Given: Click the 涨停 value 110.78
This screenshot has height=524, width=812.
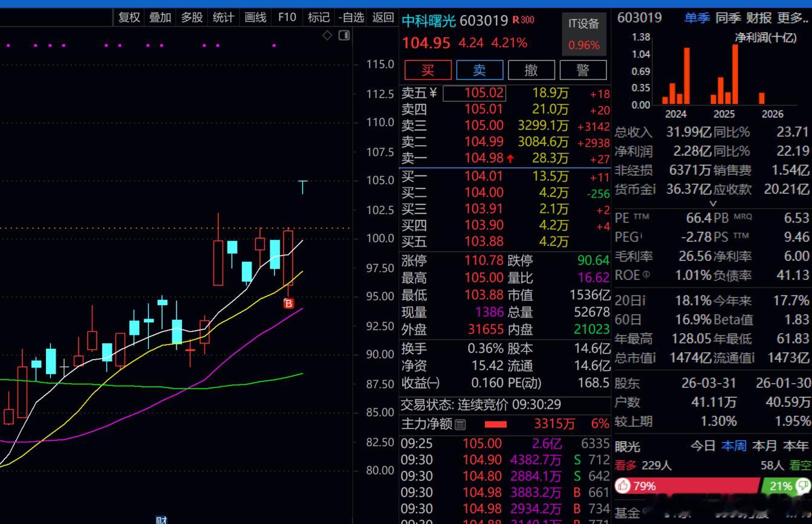Looking at the screenshot, I should pos(484,260).
